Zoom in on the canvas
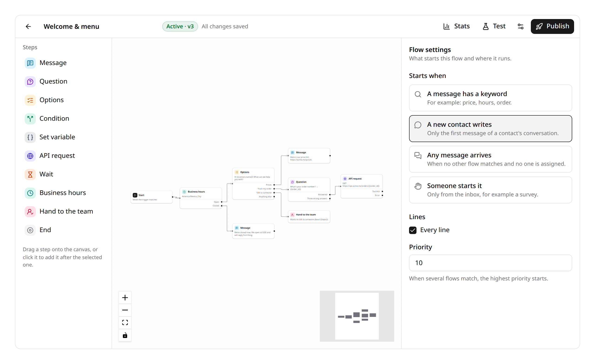Image resolution: width=595 pixels, height=364 pixels. pyautogui.click(x=125, y=298)
